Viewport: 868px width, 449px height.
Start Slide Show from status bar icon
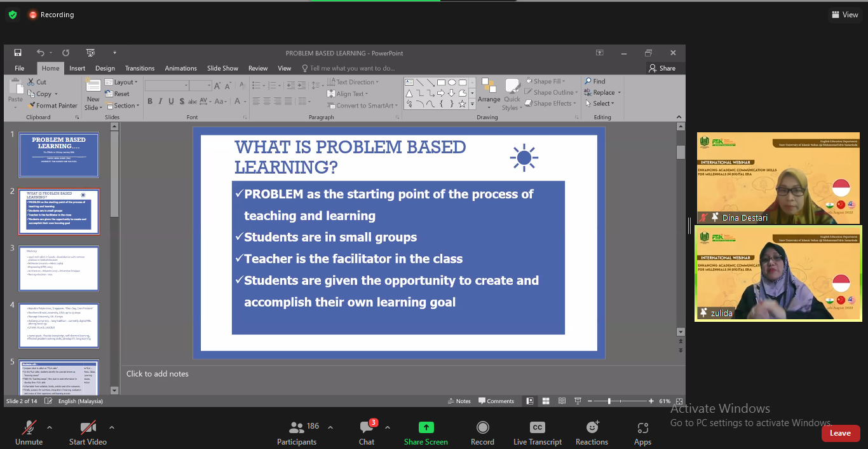pyautogui.click(x=578, y=401)
